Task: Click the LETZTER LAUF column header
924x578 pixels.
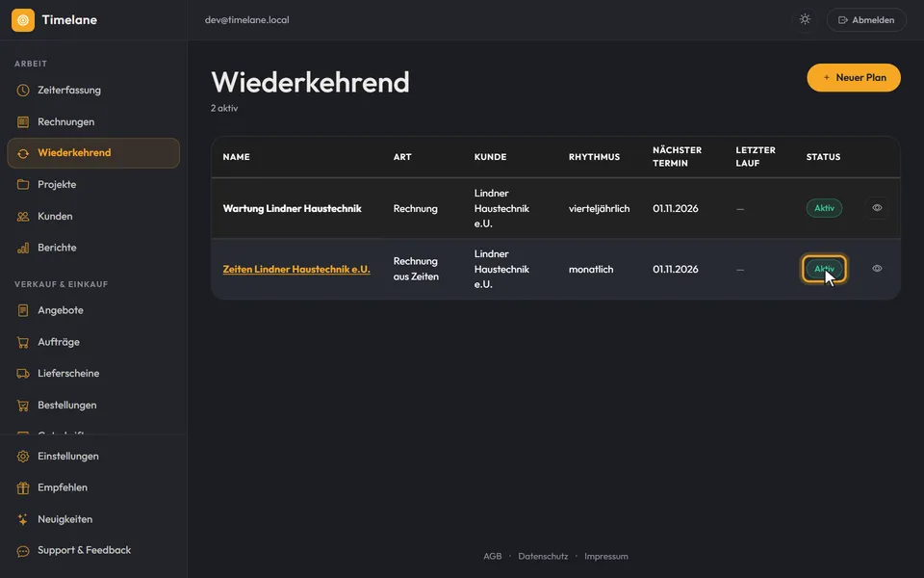Action: click(x=756, y=157)
